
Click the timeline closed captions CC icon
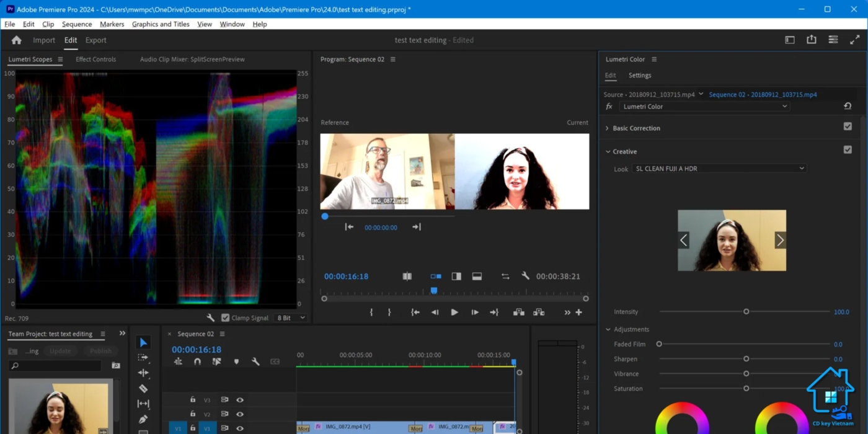[275, 361]
